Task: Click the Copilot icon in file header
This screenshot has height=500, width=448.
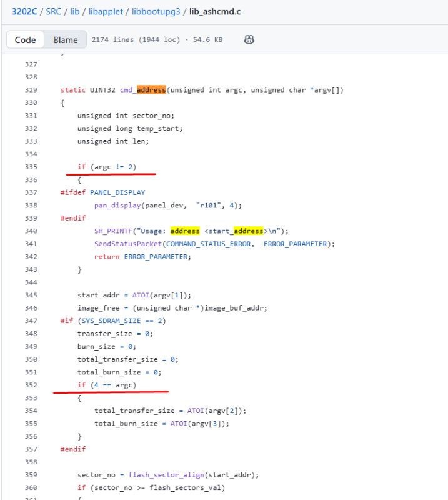Action: (249, 39)
